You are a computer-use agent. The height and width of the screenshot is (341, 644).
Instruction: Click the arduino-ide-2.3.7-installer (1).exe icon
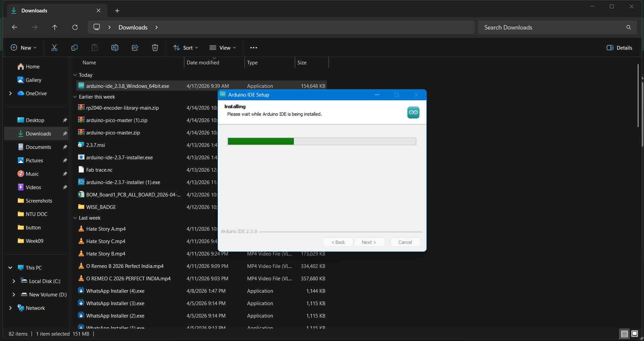click(x=81, y=182)
